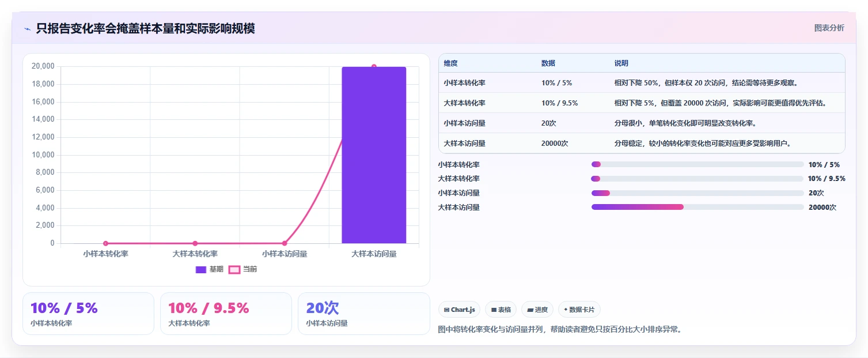Click the 说明 column header
The width and height of the screenshot is (868, 358).
click(x=621, y=63)
